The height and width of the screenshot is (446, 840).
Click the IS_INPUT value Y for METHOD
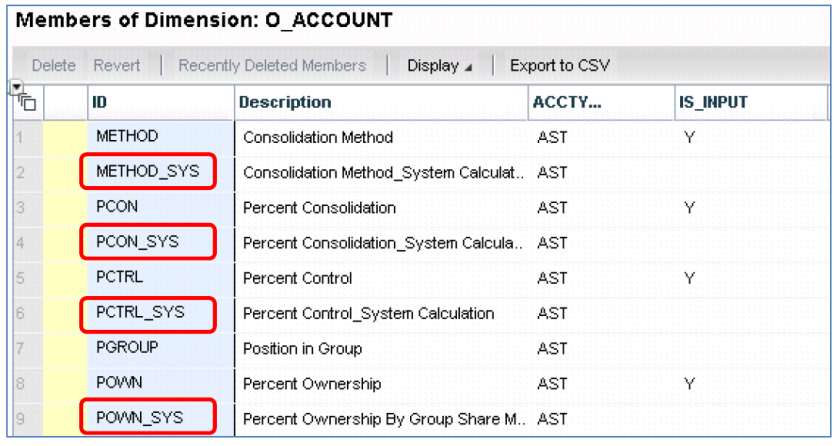click(689, 137)
